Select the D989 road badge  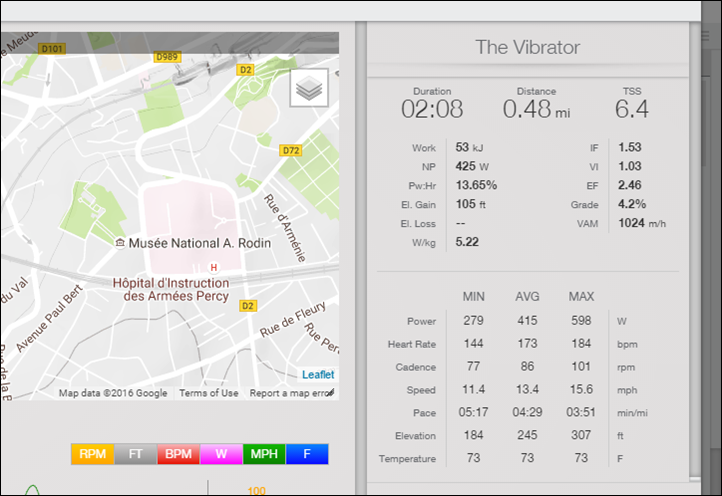tap(167, 58)
